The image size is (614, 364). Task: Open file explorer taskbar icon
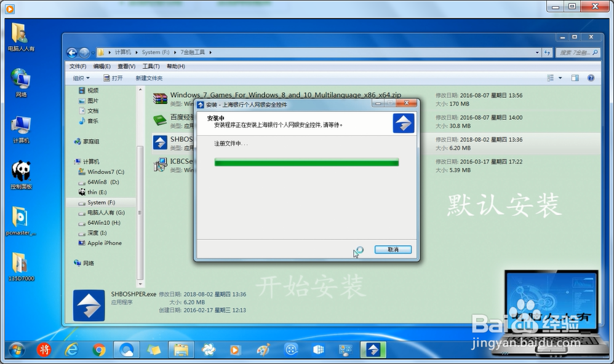181,349
